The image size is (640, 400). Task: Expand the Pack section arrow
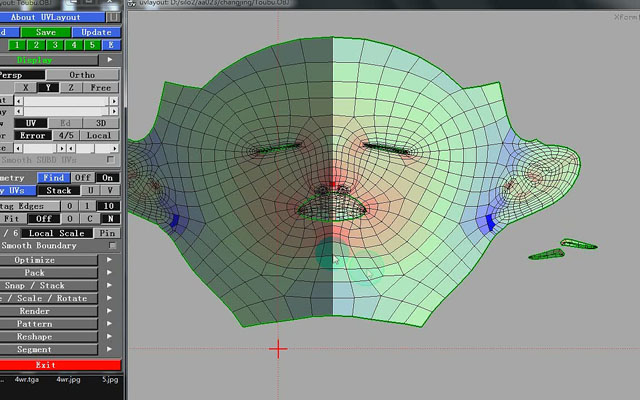[109, 272]
